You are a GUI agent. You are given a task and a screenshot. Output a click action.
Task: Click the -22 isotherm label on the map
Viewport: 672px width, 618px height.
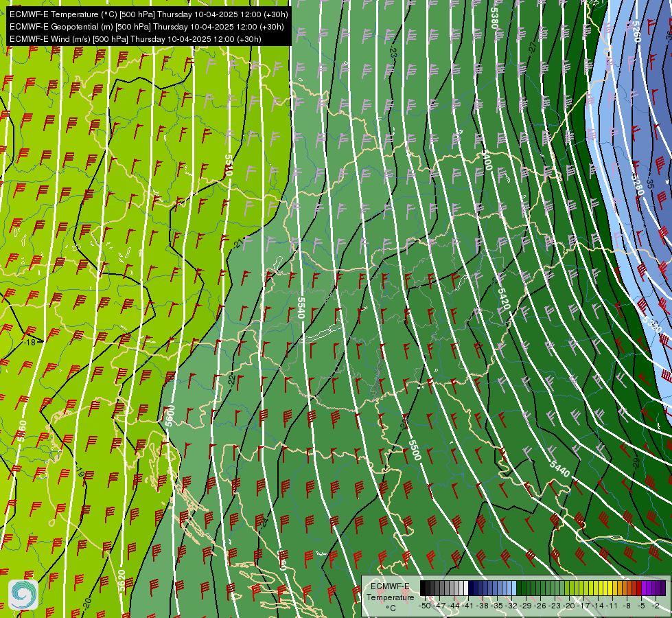(x=231, y=380)
